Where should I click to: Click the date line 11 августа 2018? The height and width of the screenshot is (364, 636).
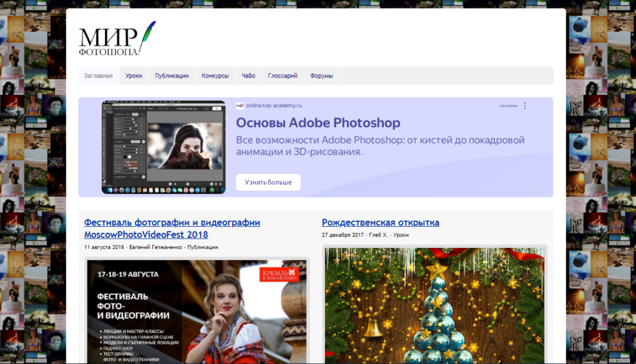(x=104, y=247)
